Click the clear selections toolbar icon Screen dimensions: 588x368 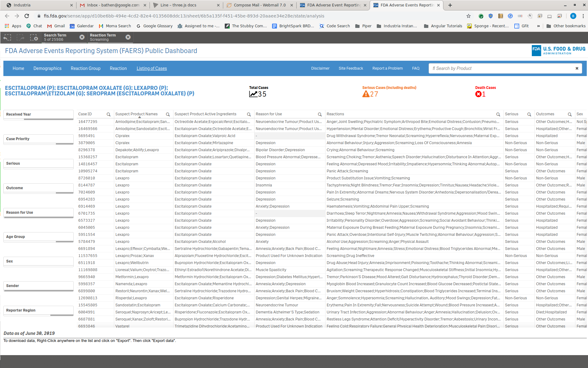pyautogui.click(x=34, y=37)
